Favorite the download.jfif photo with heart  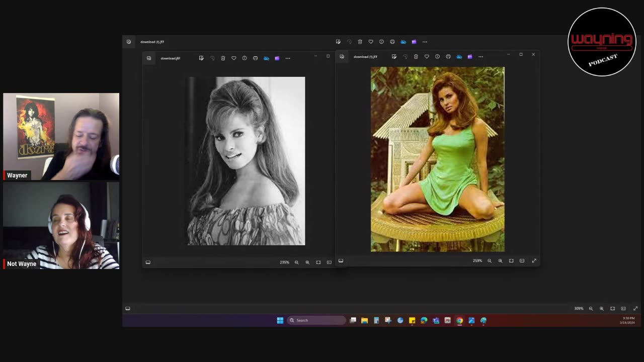(234, 58)
